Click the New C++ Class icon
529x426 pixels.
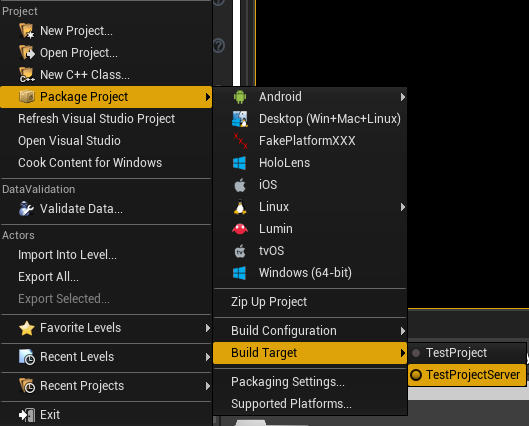point(27,75)
